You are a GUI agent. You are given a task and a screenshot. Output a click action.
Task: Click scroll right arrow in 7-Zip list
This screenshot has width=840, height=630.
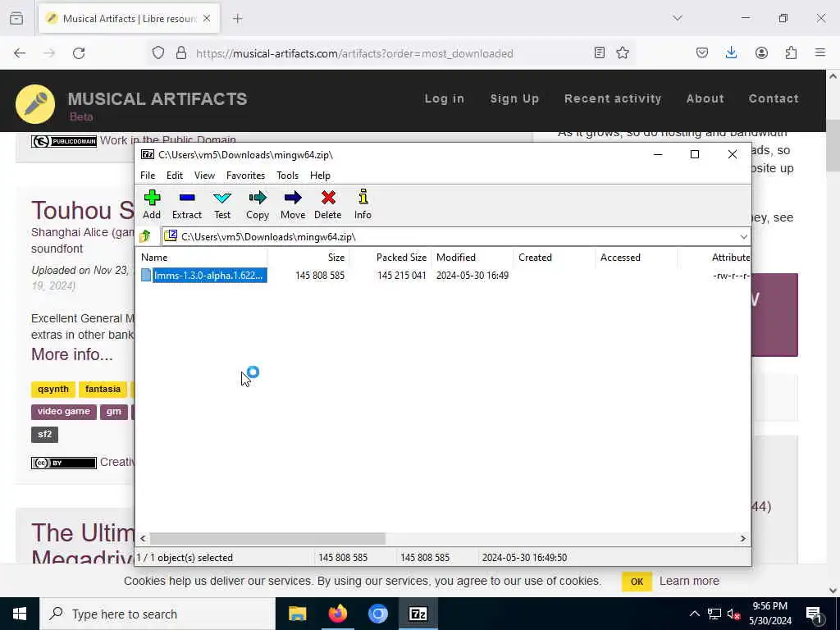pos(743,538)
